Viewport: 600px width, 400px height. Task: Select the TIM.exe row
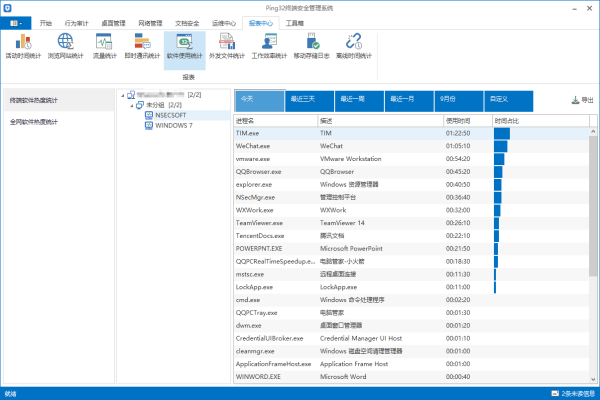coord(411,133)
